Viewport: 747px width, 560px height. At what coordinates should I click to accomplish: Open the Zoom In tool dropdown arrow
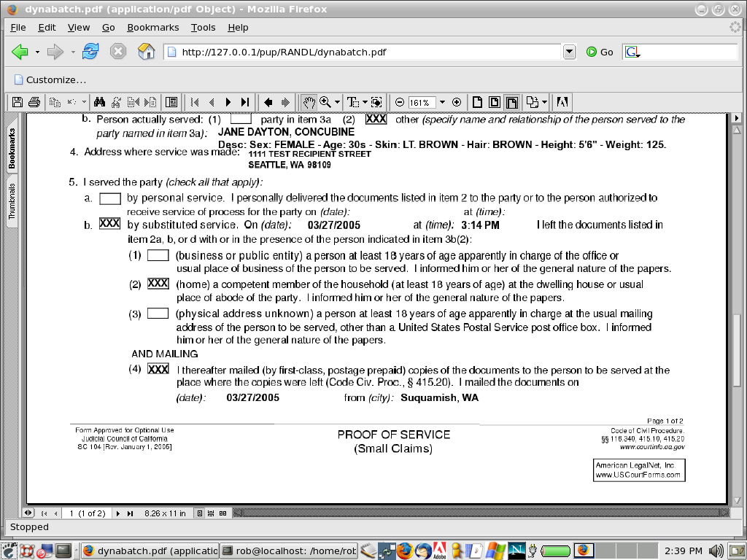[x=337, y=103]
